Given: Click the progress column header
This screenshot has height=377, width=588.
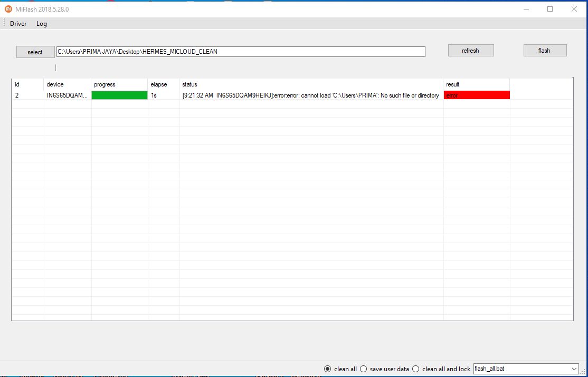Looking at the screenshot, I should (x=119, y=84).
